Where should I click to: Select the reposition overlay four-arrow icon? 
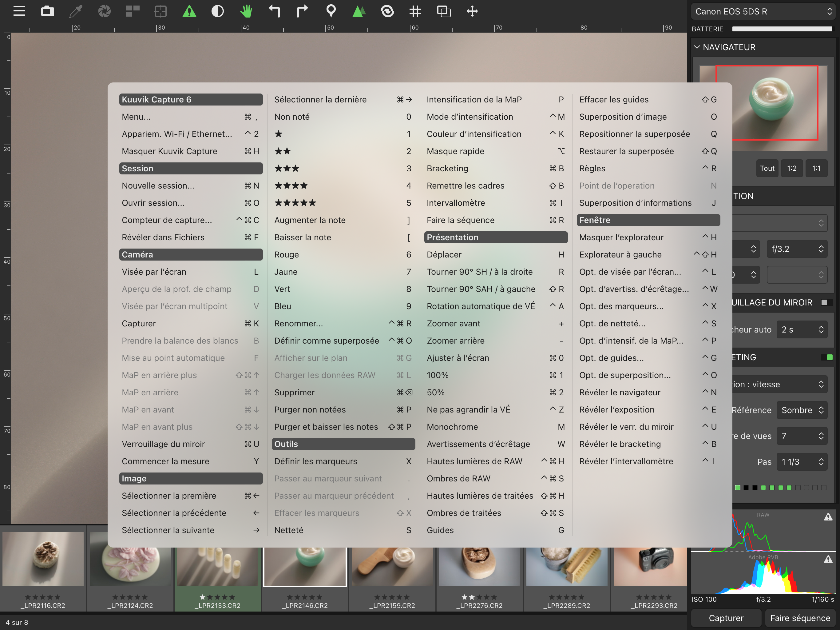(x=472, y=11)
